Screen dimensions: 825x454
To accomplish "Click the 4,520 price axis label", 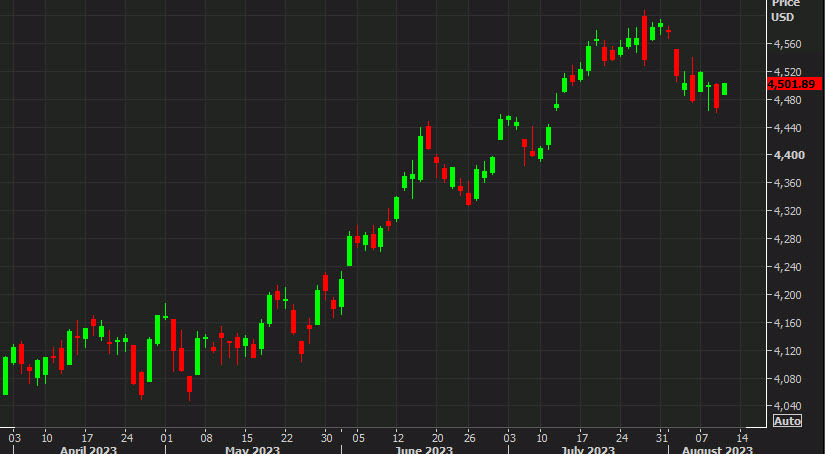I will click(x=788, y=72).
